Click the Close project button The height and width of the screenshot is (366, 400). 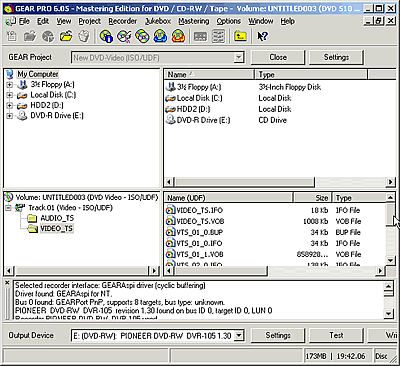point(278,57)
